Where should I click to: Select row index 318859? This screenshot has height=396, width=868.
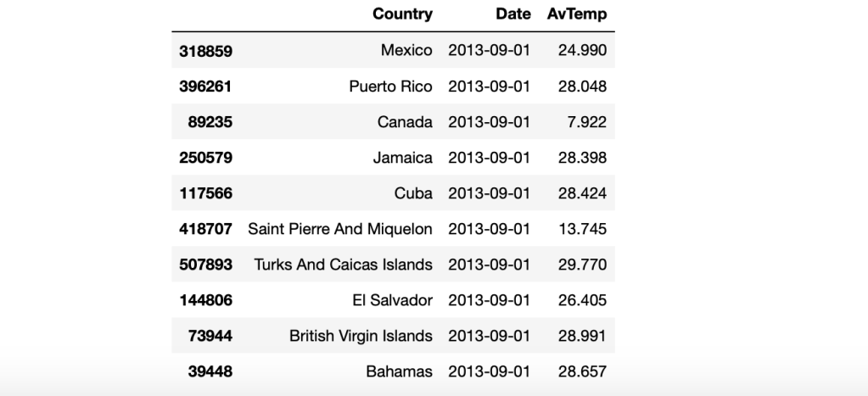[205, 51]
